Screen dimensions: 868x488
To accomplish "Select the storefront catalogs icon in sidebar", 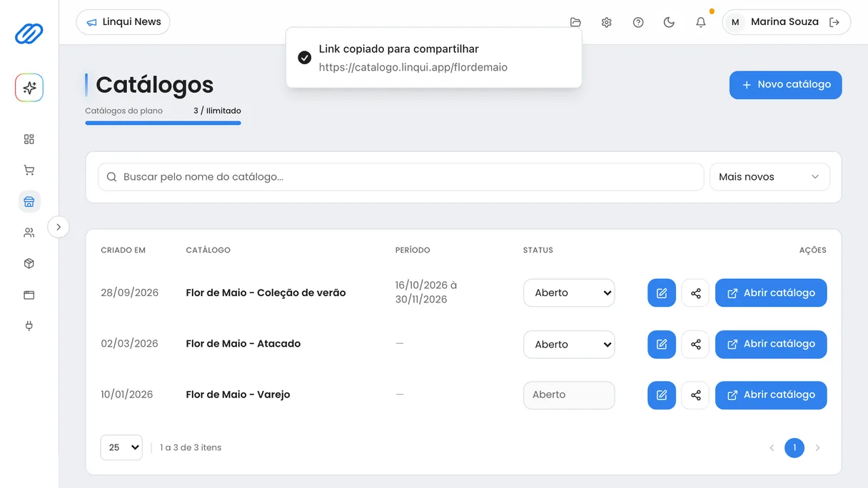I will point(29,202).
